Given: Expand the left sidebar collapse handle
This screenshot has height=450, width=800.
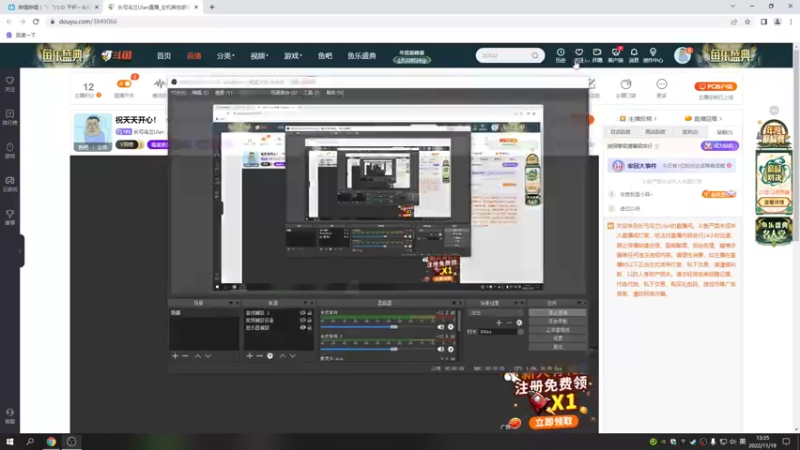Looking at the screenshot, I should pyautogui.click(x=20, y=251).
